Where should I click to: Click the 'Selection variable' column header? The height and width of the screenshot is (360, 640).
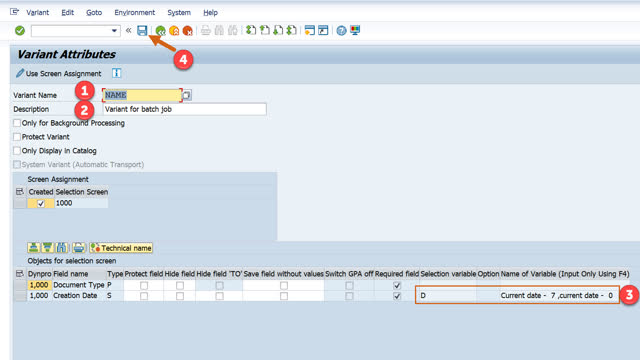[448, 274]
